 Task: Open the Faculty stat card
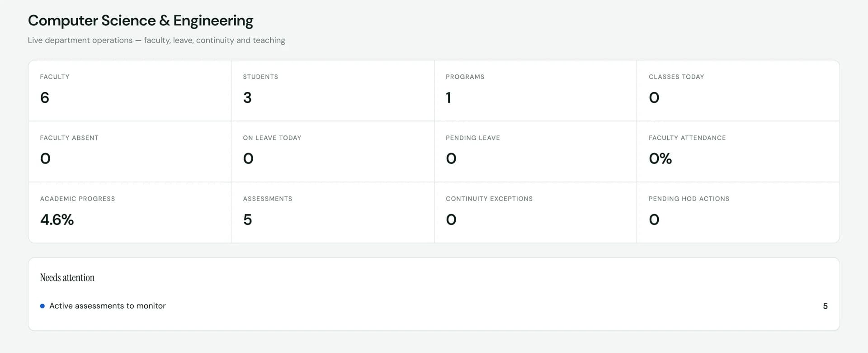tap(130, 91)
